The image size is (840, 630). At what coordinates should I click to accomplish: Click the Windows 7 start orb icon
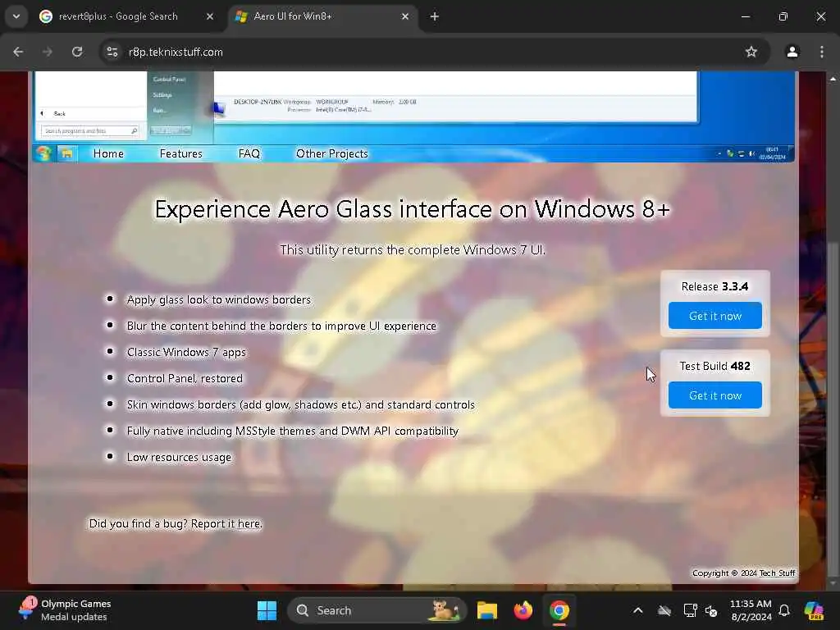coord(43,153)
